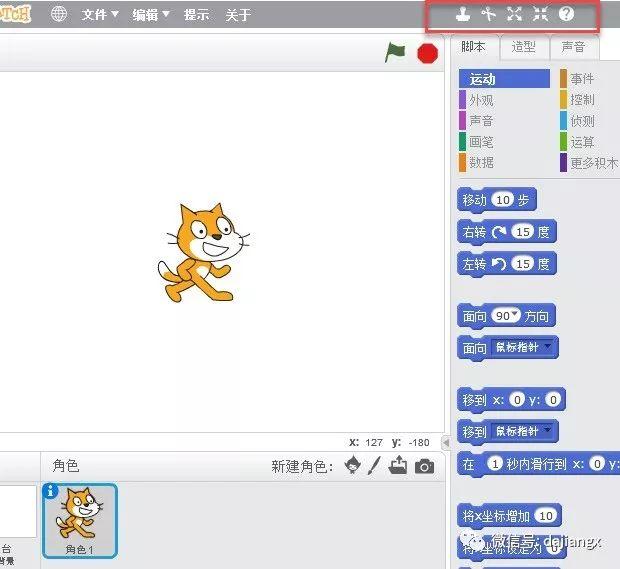Select the grow sprite tool
This screenshot has height=569, width=620.
(x=514, y=14)
